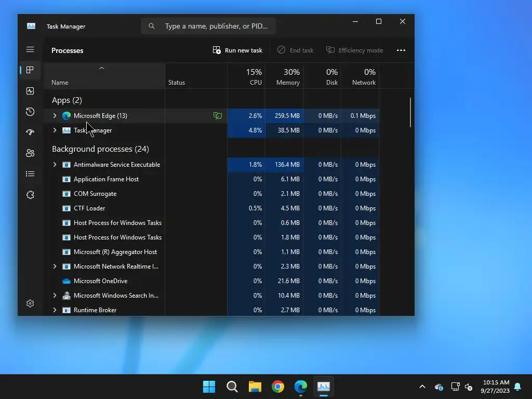
Task: Click the Microsoft OneDrive cloud icon in process list
Action: point(66,281)
